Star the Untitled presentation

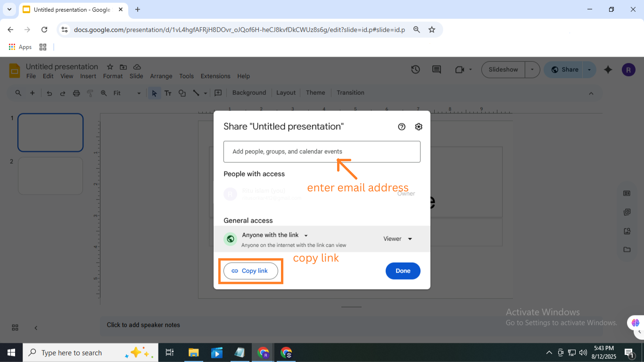coord(110,67)
